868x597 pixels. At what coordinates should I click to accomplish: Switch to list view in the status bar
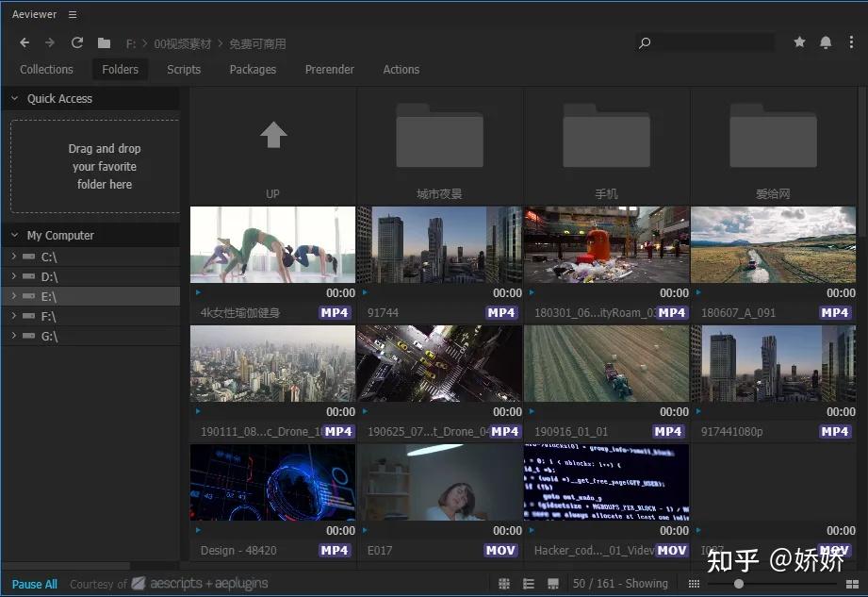[x=529, y=583]
